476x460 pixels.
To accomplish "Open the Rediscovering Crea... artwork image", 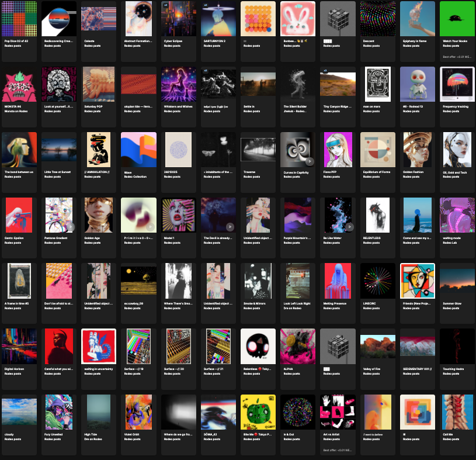I will pos(59,19).
